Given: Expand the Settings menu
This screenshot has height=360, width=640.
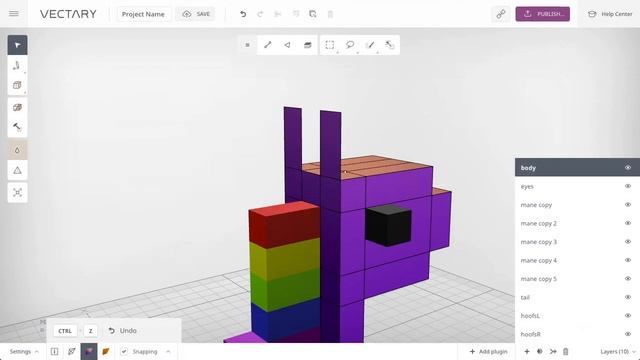Looking at the screenshot, I should pyautogui.click(x=24, y=351).
